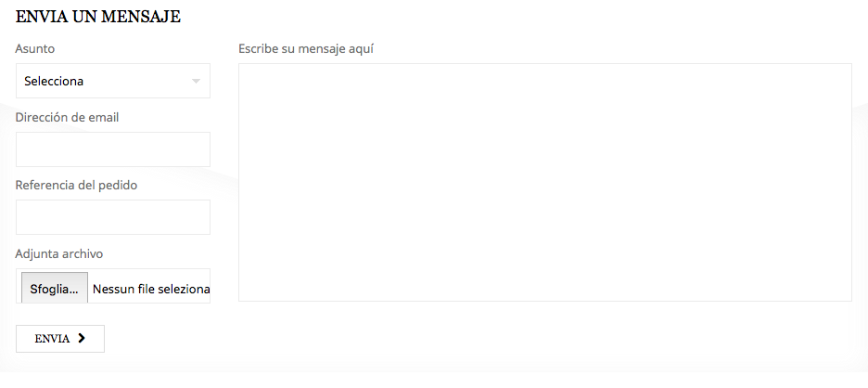The height and width of the screenshot is (388, 868).
Task: Click the gray triangle arrow in Asunto dropdown
Action: pos(196,82)
